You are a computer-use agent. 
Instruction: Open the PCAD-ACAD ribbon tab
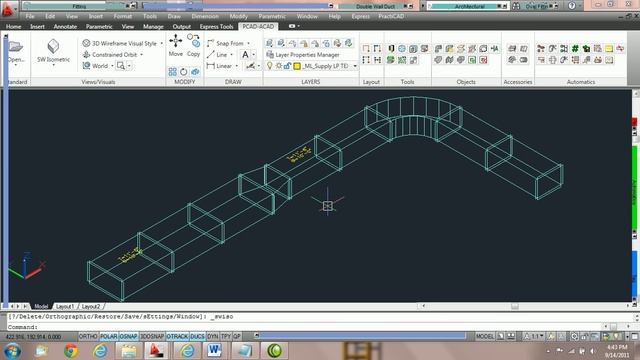[258, 27]
